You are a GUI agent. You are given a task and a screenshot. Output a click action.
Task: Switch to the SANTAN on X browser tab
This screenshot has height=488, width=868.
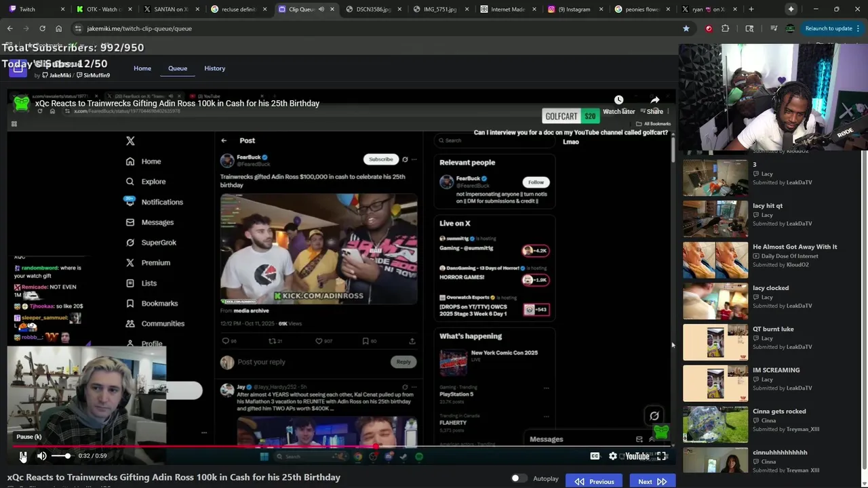click(170, 9)
